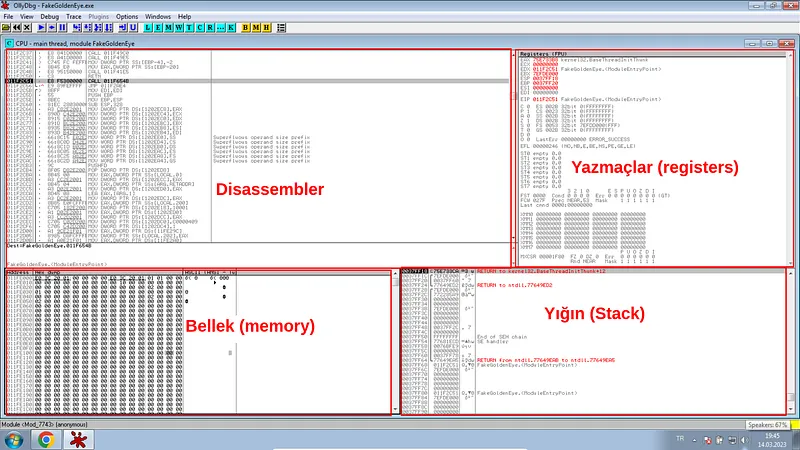This screenshot has width=800, height=450.
Task: Click the Trace over toolbar icon
Action: coord(108,28)
